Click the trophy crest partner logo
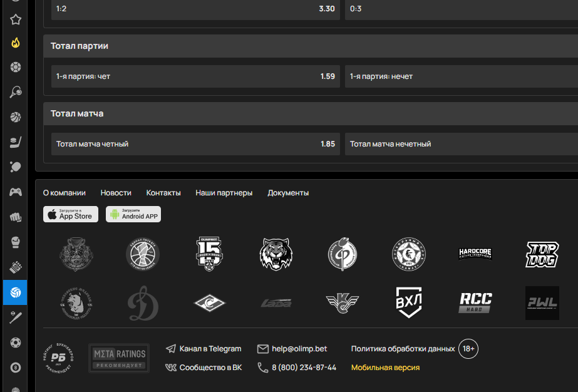The height and width of the screenshot is (392, 578). pyautogui.click(x=76, y=254)
